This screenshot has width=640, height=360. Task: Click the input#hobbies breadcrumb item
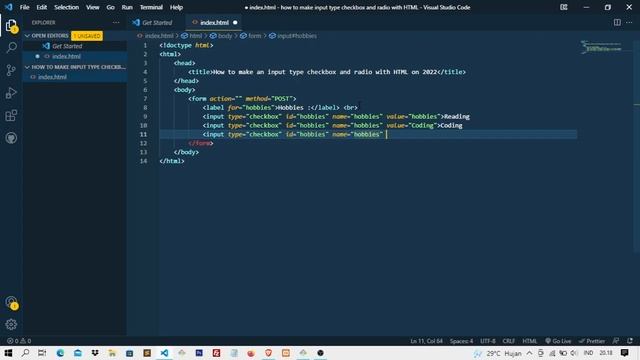(x=293, y=36)
